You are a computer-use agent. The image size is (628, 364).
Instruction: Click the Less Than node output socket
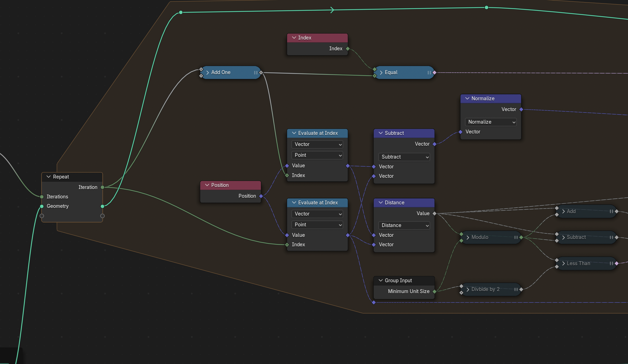(x=616, y=263)
